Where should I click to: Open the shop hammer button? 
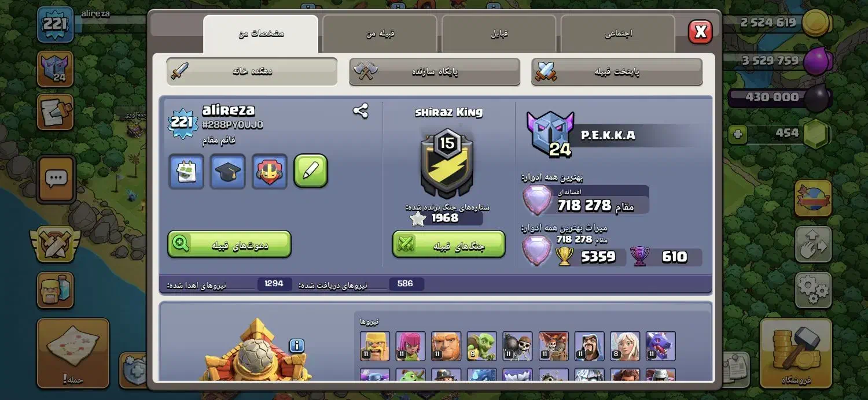(x=796, y=352)
